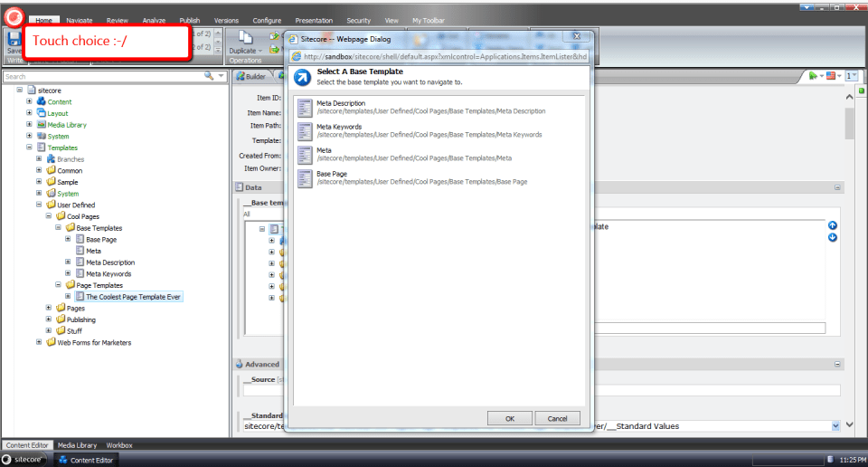Click the Media Library tree icon
868x467 pixels.
(x=41, y=125)
